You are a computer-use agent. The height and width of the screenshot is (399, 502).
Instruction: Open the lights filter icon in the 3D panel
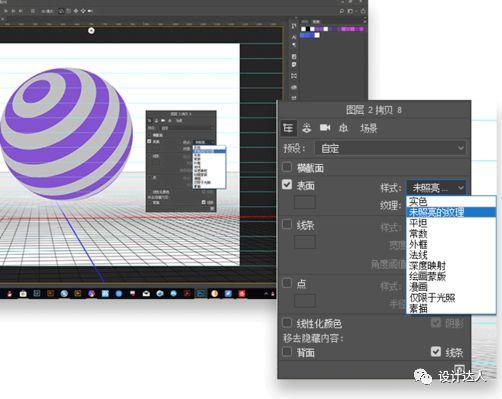307,128
